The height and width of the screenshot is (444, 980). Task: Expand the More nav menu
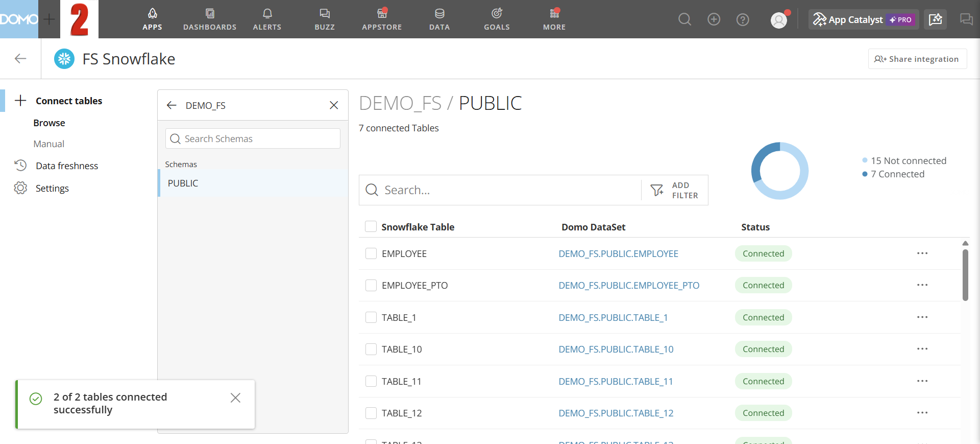[x=554, y=19]
